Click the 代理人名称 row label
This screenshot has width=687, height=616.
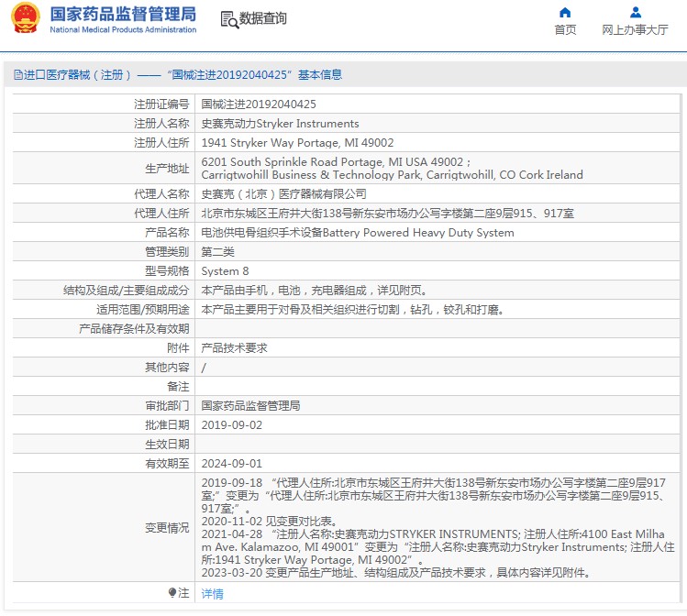pyautogui.click(x=161, y=194)
